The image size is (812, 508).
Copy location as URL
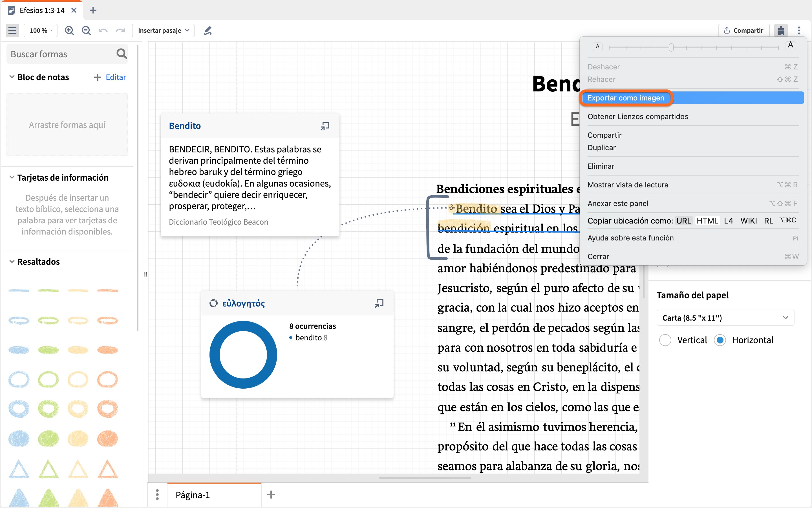coord(683,221)
